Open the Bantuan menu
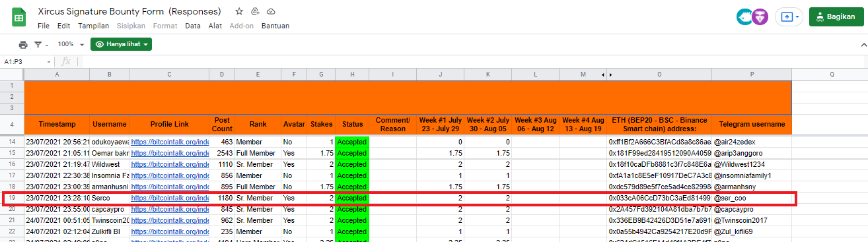Screen dimensions: 868x242 [275, 26]
